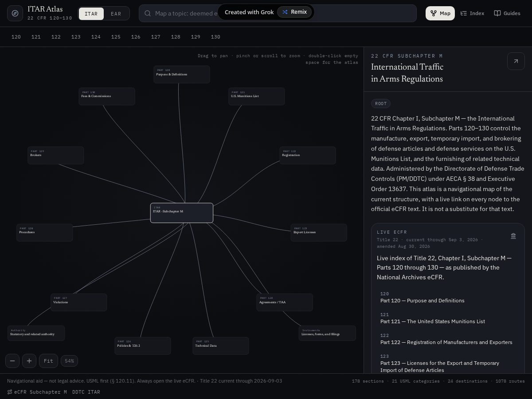The width and height of the screenshot is (532, 399).
Task: Jump to Part 121 in number bar
Action: point(36,37)
